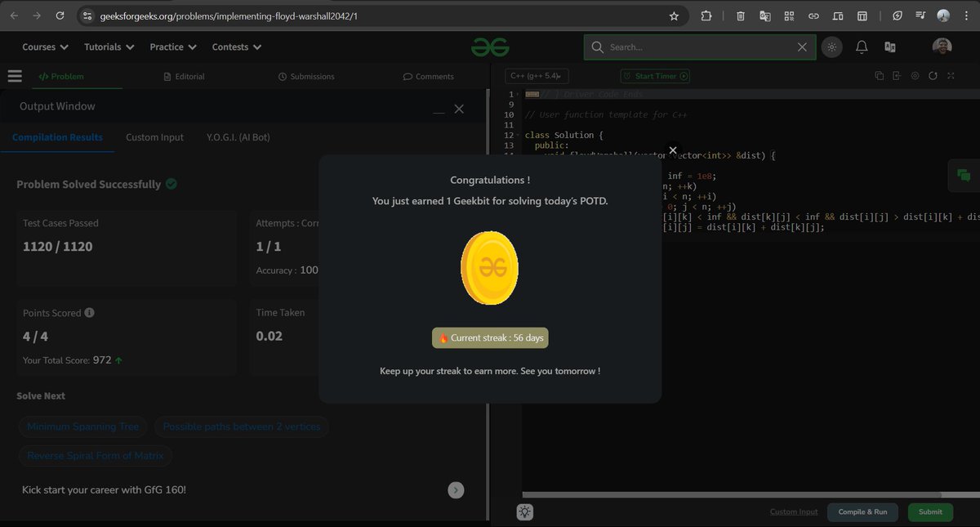Open the Comments tab
The height and width of the screenshot is (527, 980).
(x=429, y=77)
